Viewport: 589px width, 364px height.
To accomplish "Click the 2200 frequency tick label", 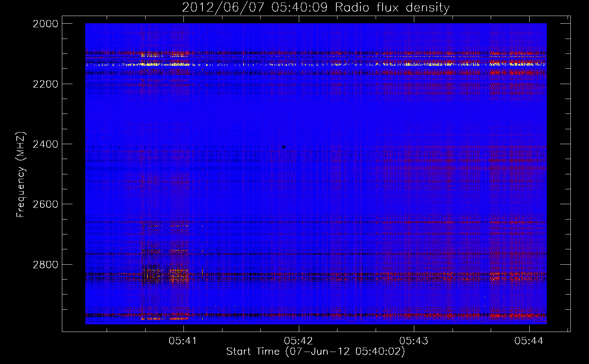I will tap(46, 84).
